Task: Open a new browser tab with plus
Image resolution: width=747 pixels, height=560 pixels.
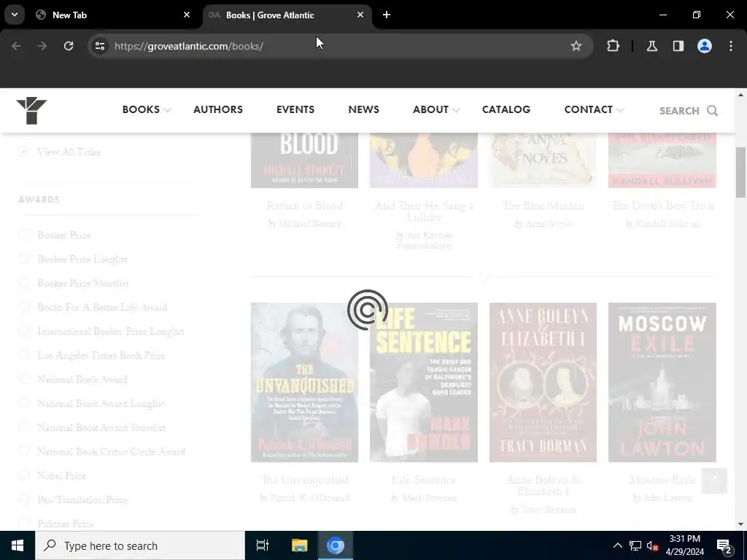Action: tap(387, 15)
